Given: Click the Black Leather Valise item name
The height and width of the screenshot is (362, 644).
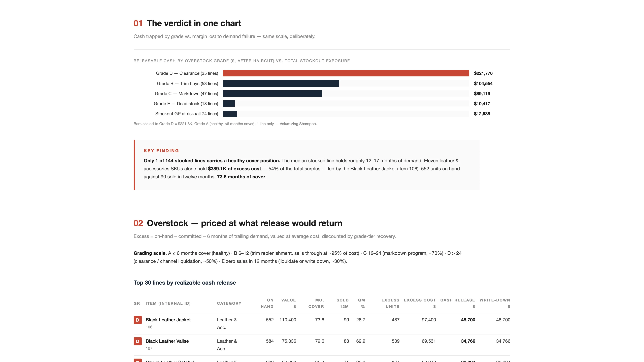Looking at the screenshot, I should pos(167,341).
